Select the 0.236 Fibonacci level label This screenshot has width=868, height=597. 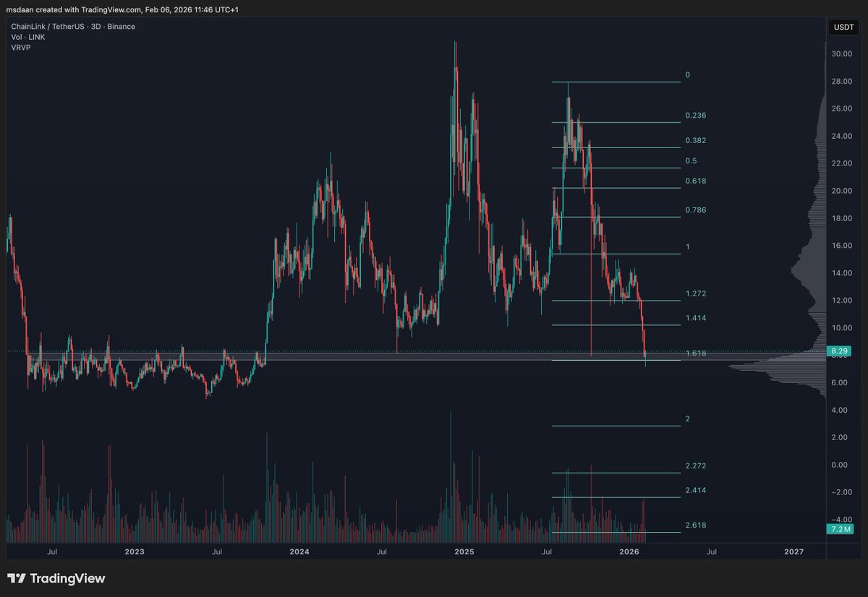[x=695, y=116]
